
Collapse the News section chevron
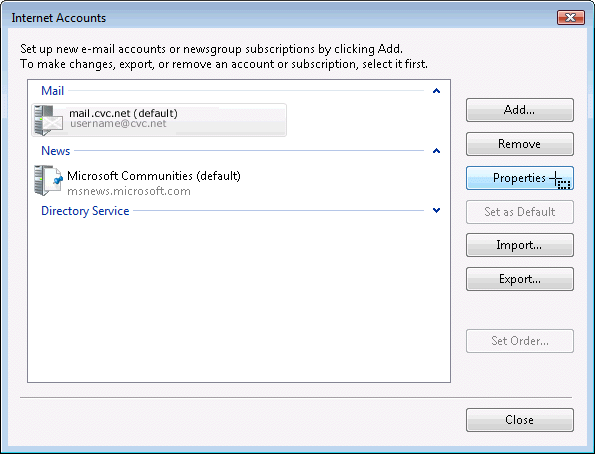click(436, 151)
